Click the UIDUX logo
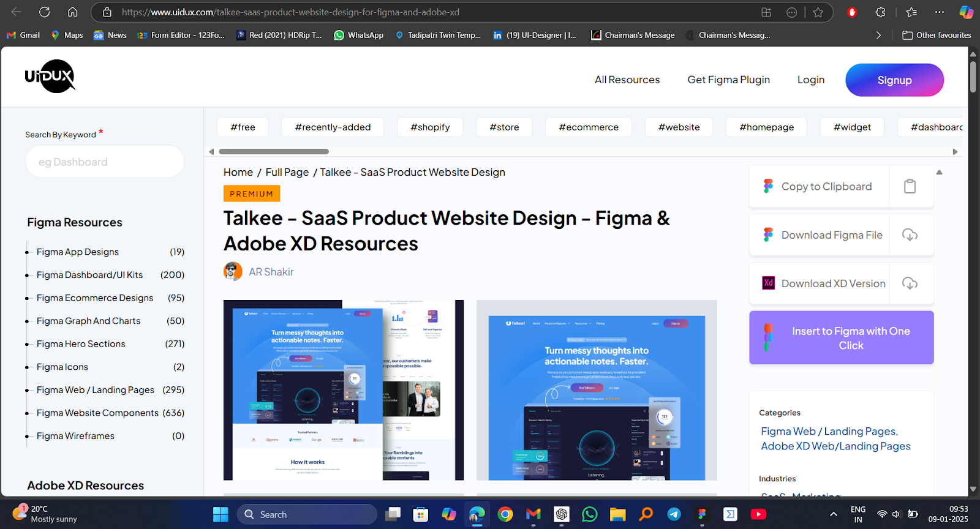The image size is (980, 529). (x=50, y=77)
